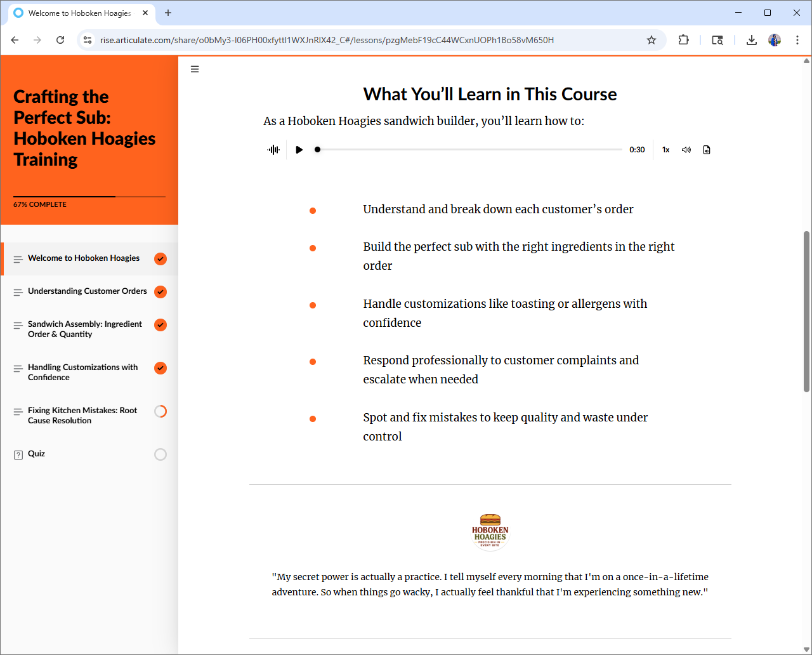Click the audio waveform icon
Viewport: 812px width, 655px height.
tap(273, 150)
